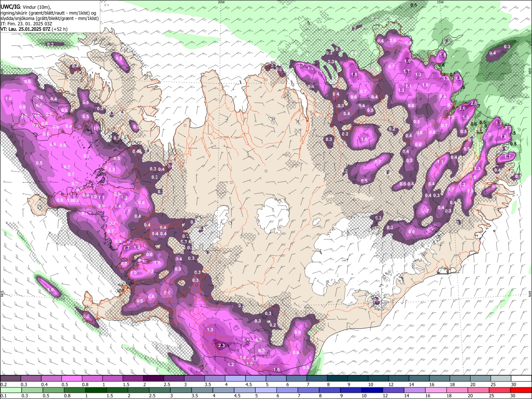The width and height of the screenshot is (532, 399).
Task: Click the white snow swatch after 30
Action: 521,379
